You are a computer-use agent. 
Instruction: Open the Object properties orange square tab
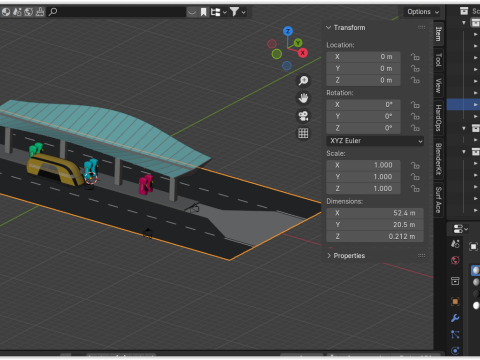[x=455, y=301]
